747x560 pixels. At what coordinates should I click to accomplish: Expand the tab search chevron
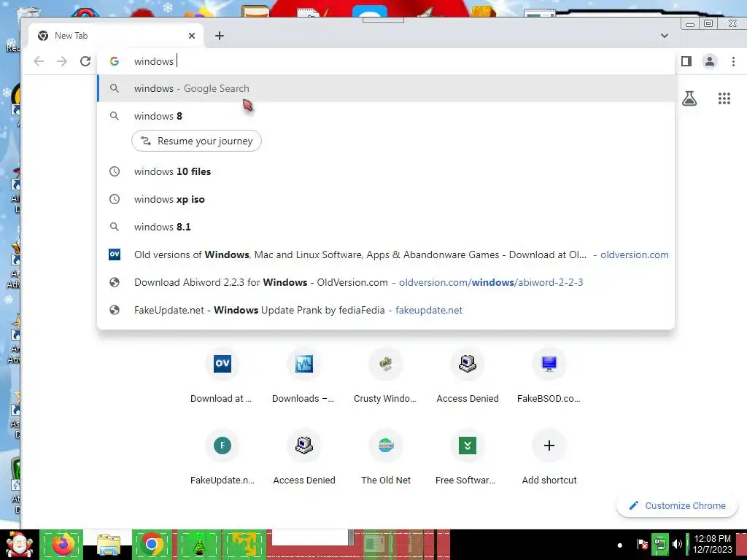pos(664,36)
